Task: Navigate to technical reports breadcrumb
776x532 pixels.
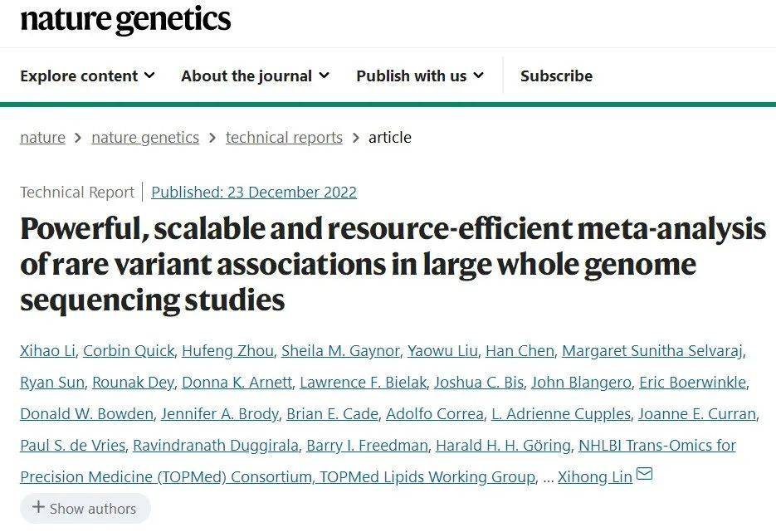Action: tap(284, 137)
